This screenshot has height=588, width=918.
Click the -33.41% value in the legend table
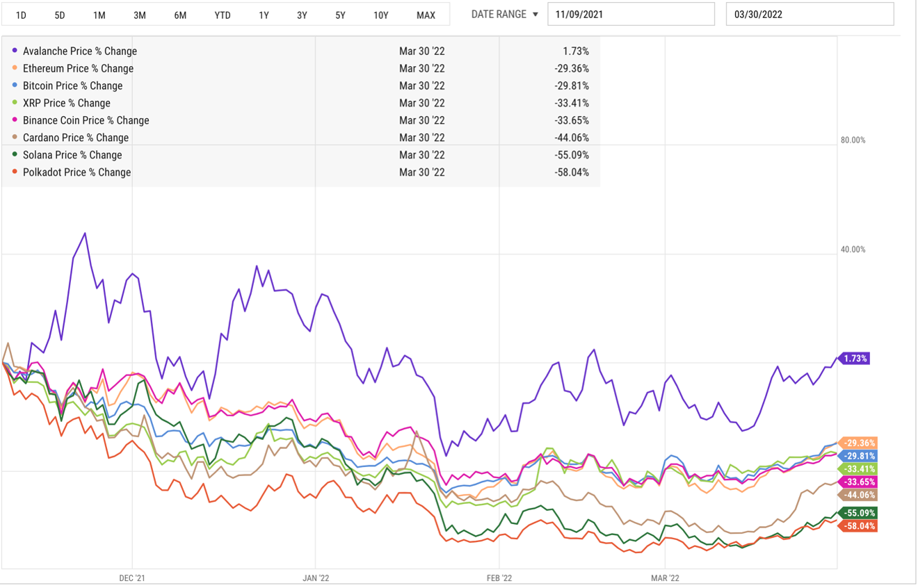[572, 104]
